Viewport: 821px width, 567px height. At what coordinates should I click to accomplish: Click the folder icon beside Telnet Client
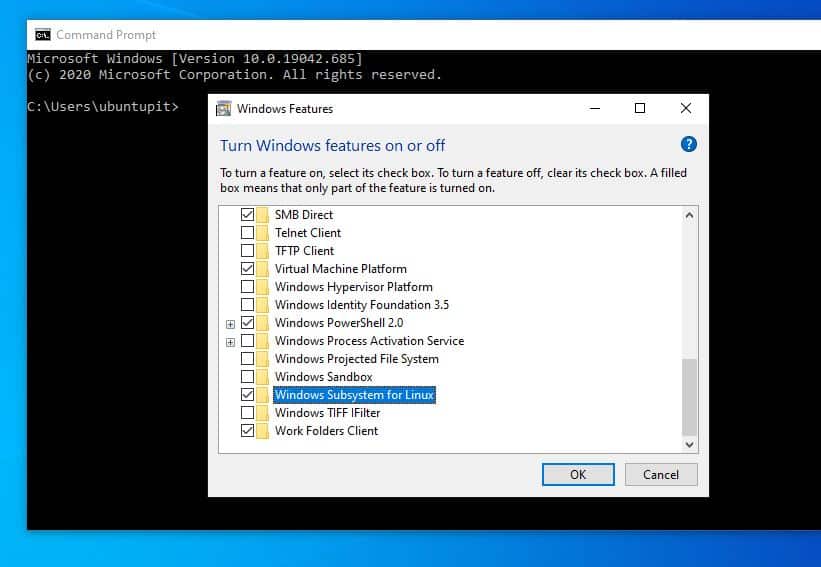[x=263, y=233]
